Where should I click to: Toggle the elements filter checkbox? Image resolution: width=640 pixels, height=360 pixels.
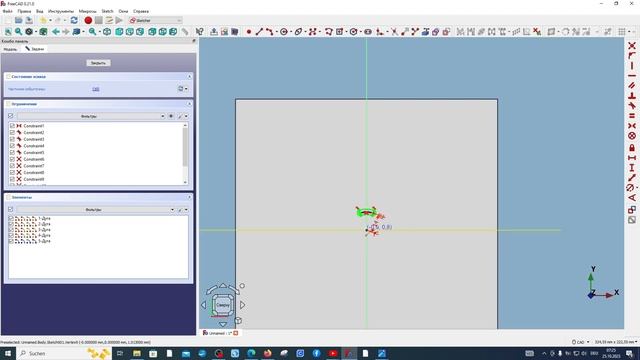11,209
